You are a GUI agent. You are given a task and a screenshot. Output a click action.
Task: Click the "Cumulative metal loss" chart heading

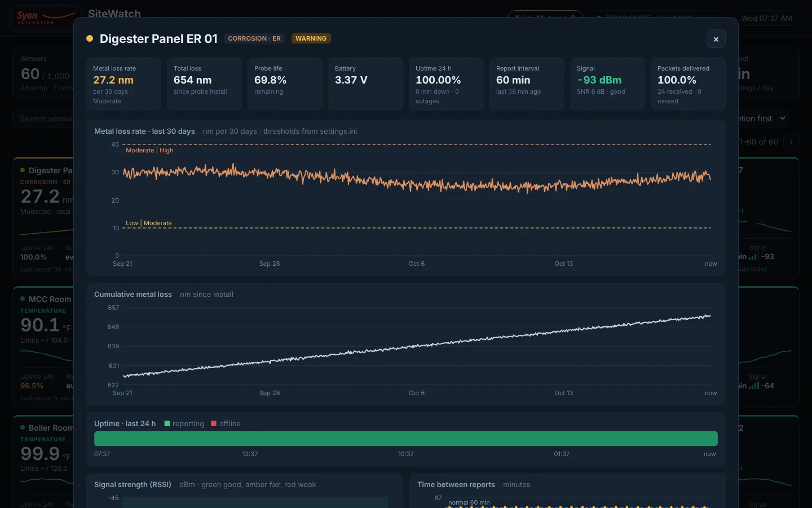coord(133,295)
